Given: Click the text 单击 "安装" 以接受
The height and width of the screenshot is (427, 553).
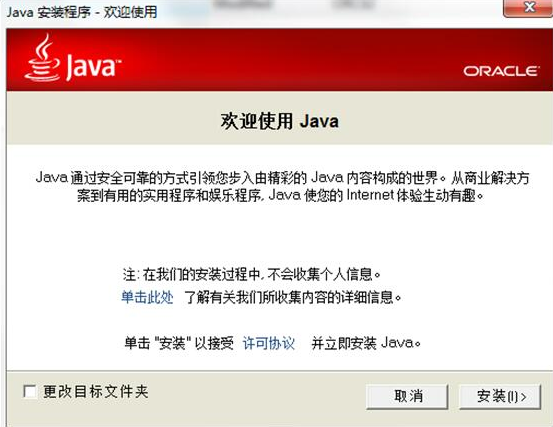Looking at the screenshot, I should (179, 343).
